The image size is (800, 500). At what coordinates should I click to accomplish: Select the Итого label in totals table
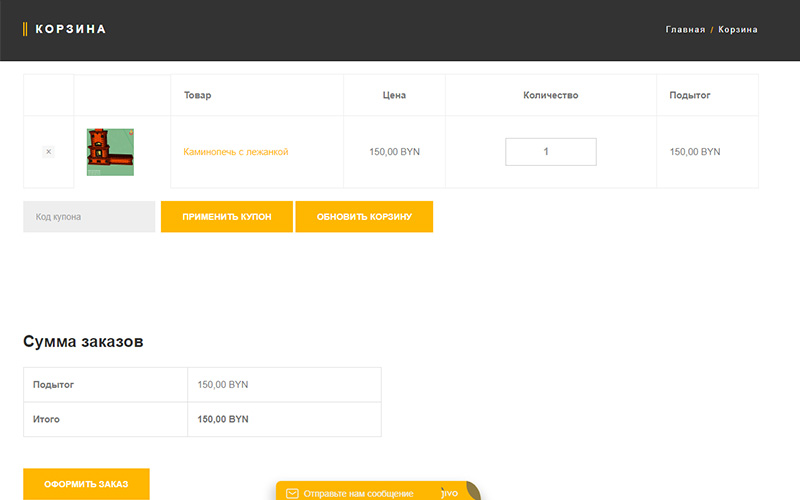click(46, 419)
